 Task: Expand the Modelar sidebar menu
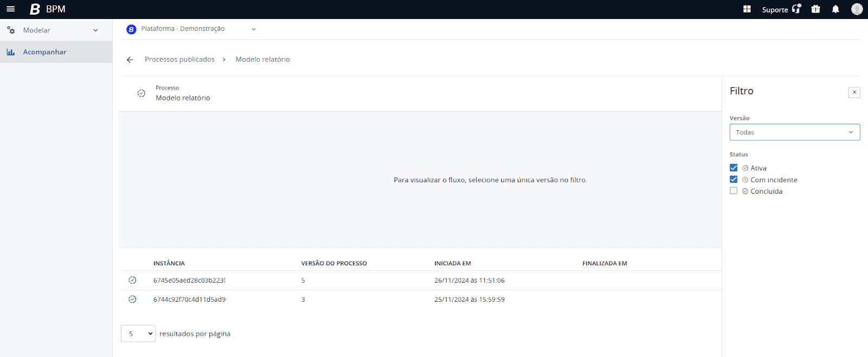(x=95, y=30)
